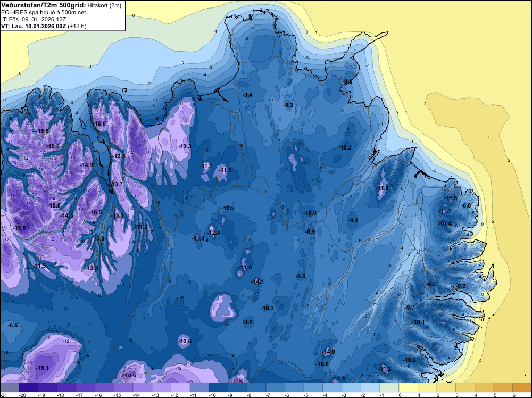Click the -11.4 temperature value
Image resolution: width=532 pixels, height=398 pixels.
198,238
